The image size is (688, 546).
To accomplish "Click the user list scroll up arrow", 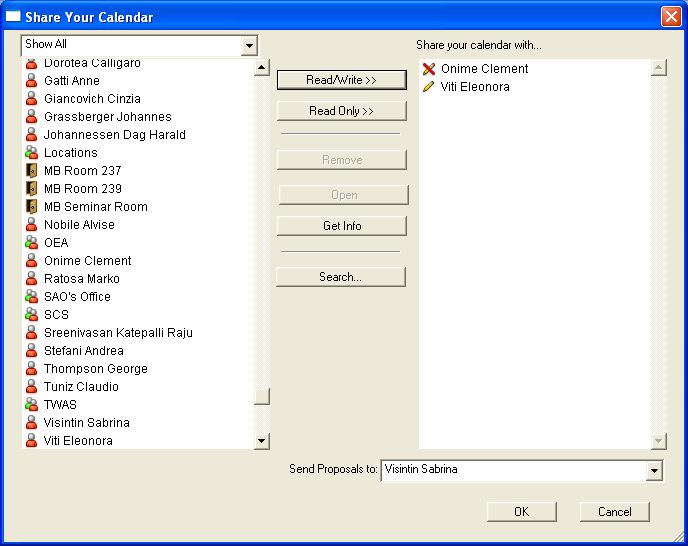I will (262, 68).
